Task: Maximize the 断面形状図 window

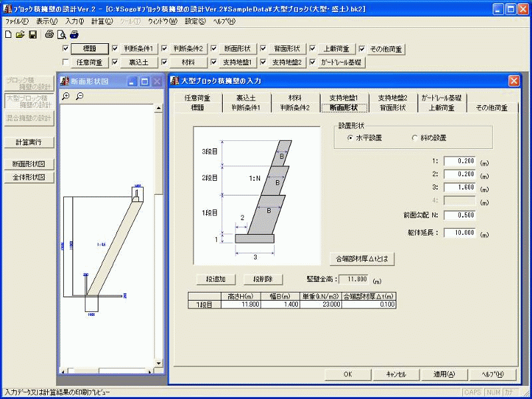Action: point(144,81)
